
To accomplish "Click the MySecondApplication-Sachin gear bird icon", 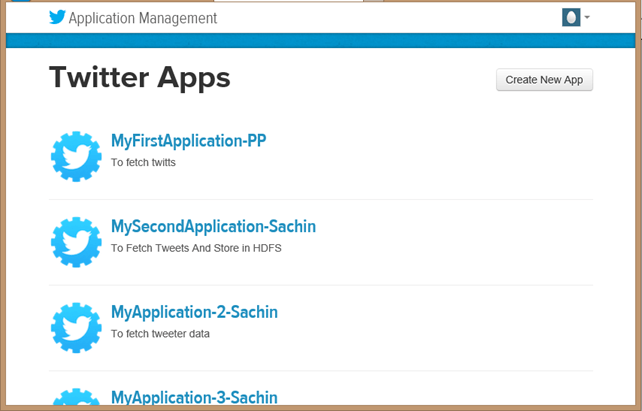I will click(76, 242).
